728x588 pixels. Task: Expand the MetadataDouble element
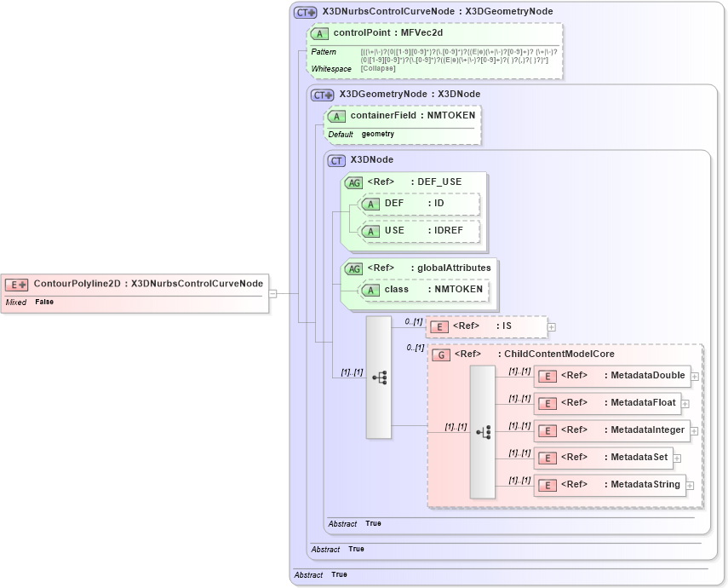point(695,377)
